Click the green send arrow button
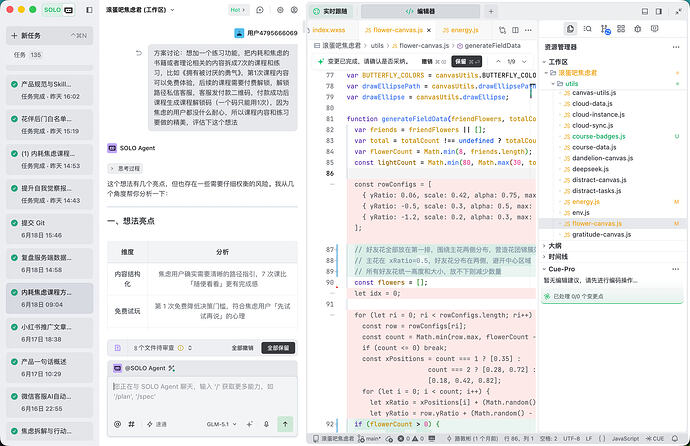The image size is (690, 446). (285, 424)
